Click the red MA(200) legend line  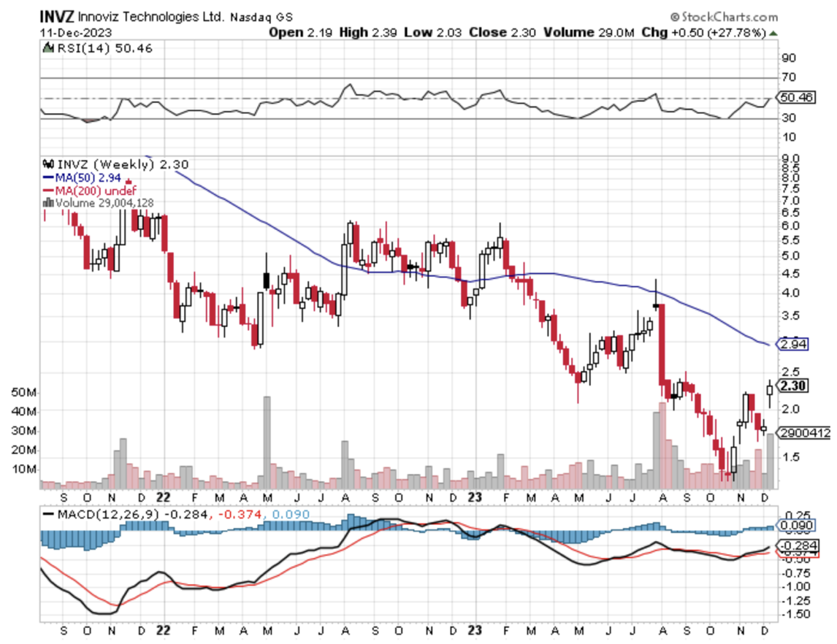(x=49, y=190)
